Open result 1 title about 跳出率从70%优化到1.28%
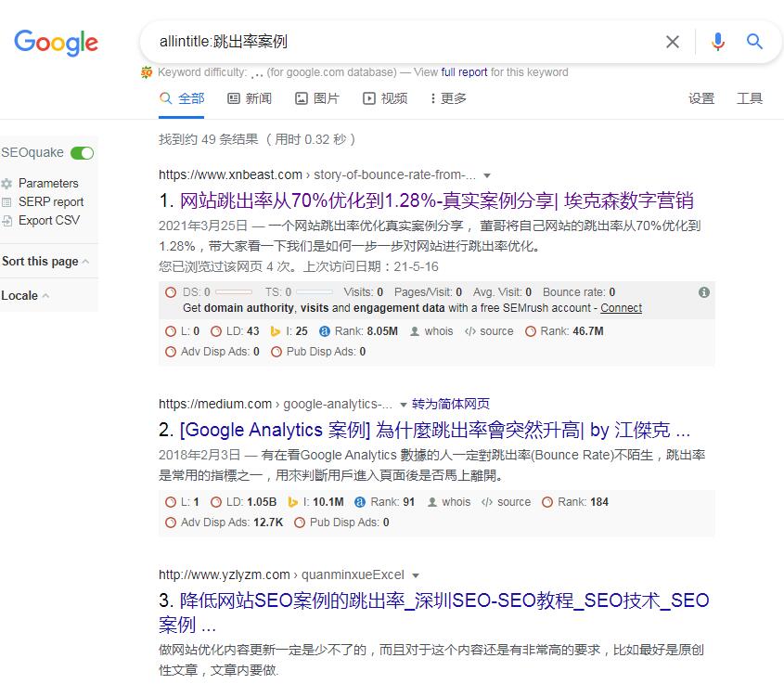 pos(436,201)
